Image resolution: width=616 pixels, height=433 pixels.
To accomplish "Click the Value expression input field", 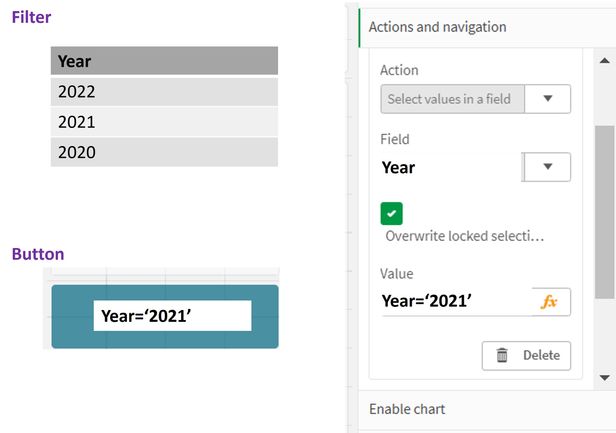I will [455, 302].
